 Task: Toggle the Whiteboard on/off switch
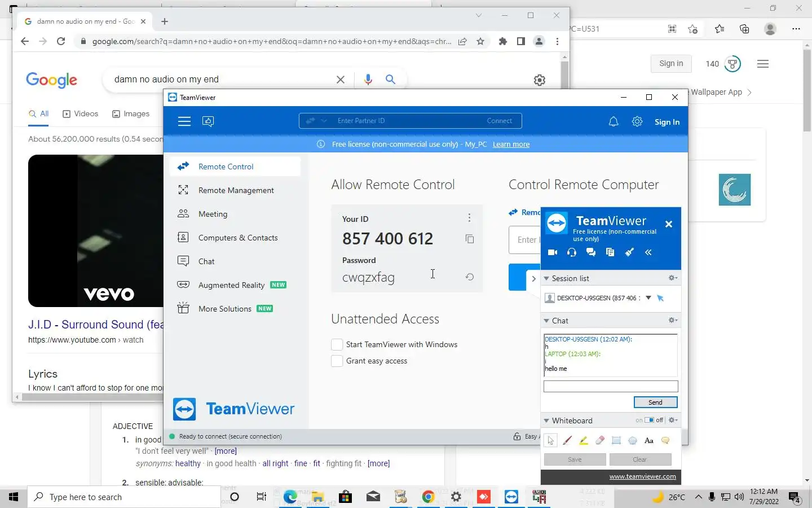click(x=650, y=420)
